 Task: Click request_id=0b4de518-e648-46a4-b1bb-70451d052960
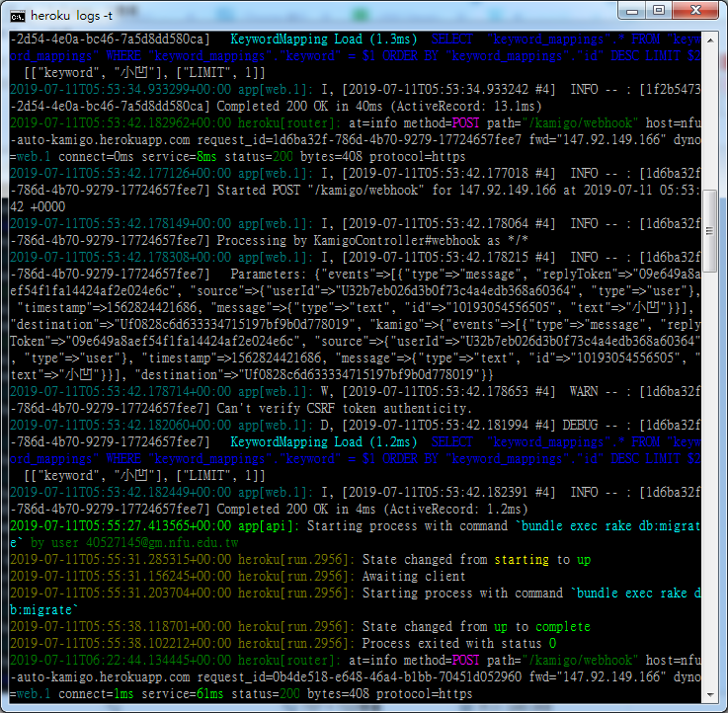click(360, 677)
